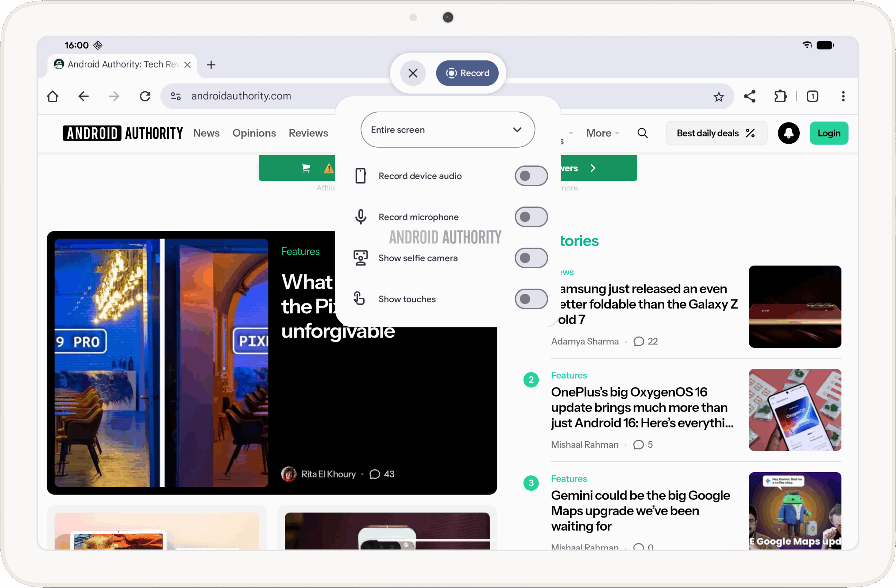Open the tab switcher showing one tab
This screenshot has height=588, width=896.
pos(812,96)
